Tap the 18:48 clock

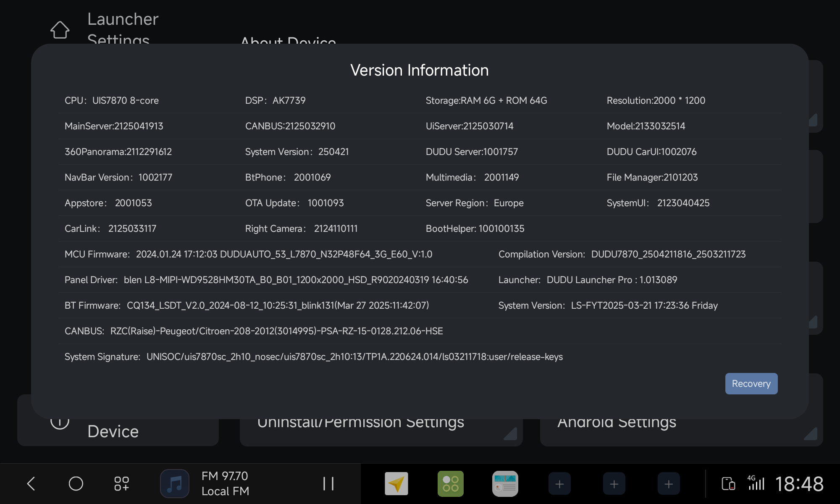799,484
